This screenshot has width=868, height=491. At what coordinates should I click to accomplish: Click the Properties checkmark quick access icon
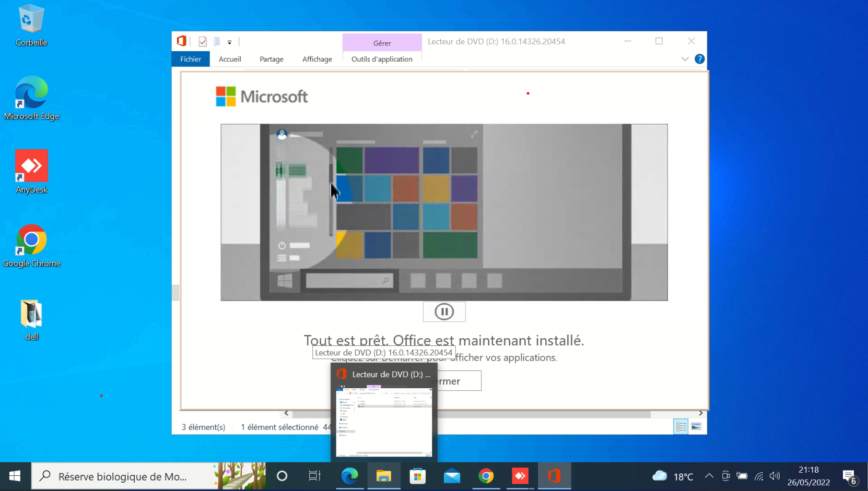coord(203,42)
